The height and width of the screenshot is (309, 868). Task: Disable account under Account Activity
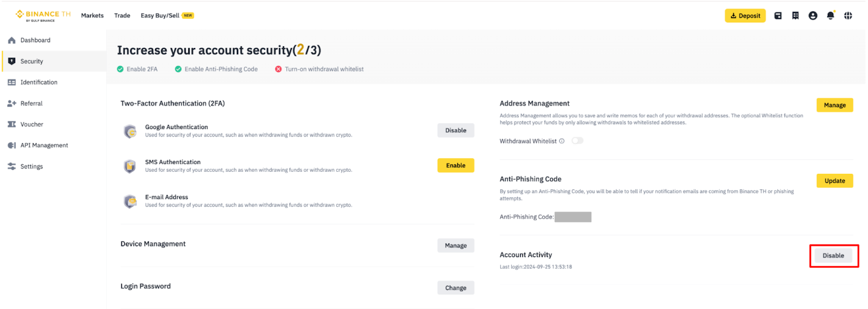point(833,256)
